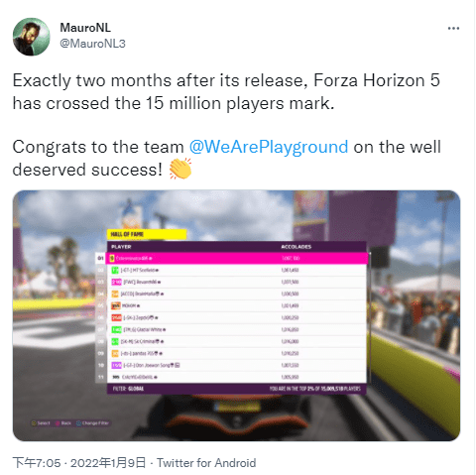Open the @MauroNL3 handle link

tap(92, 44)
